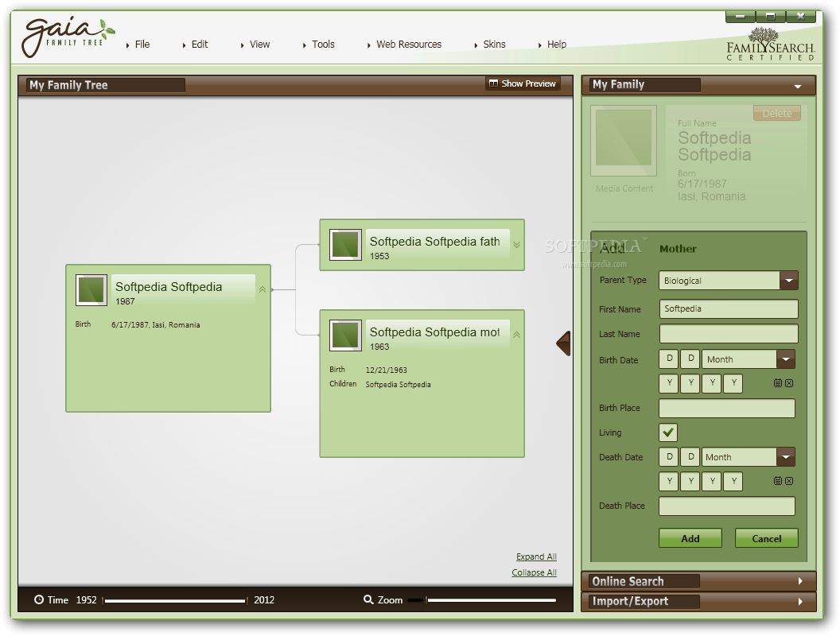Click the First Name input field
840x636 pixels.
729,309
